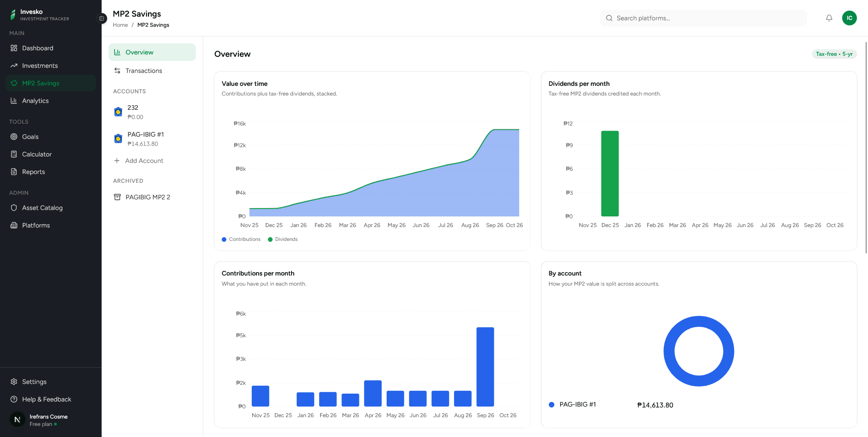Toggle the Contributions legend blue dot

point(224,239)
